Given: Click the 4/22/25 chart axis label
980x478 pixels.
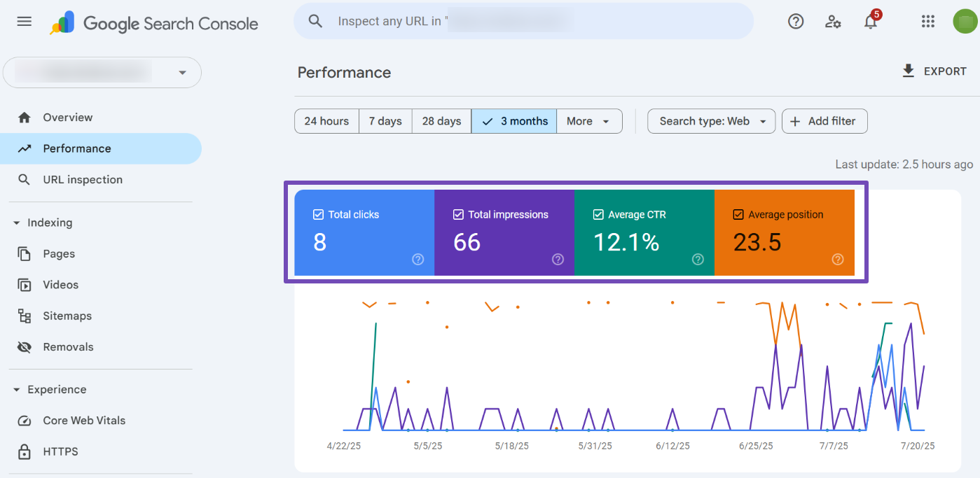Looking at the screenshot, I should click(x=344, y=446).
